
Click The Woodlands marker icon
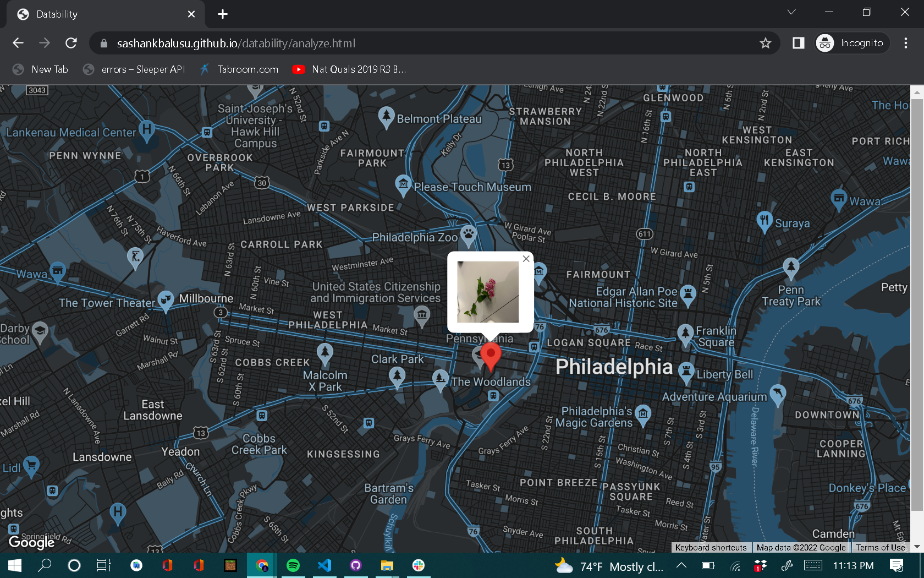[x=440, y=380]
